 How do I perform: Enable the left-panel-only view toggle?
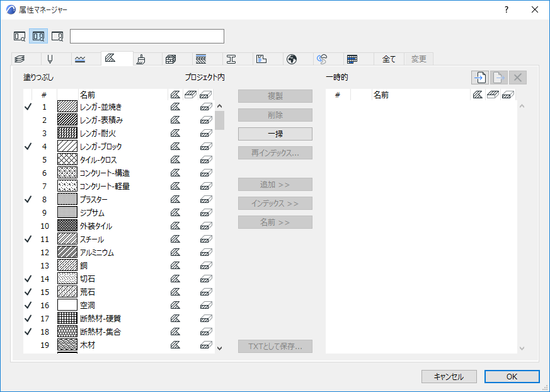click(19, 36)
